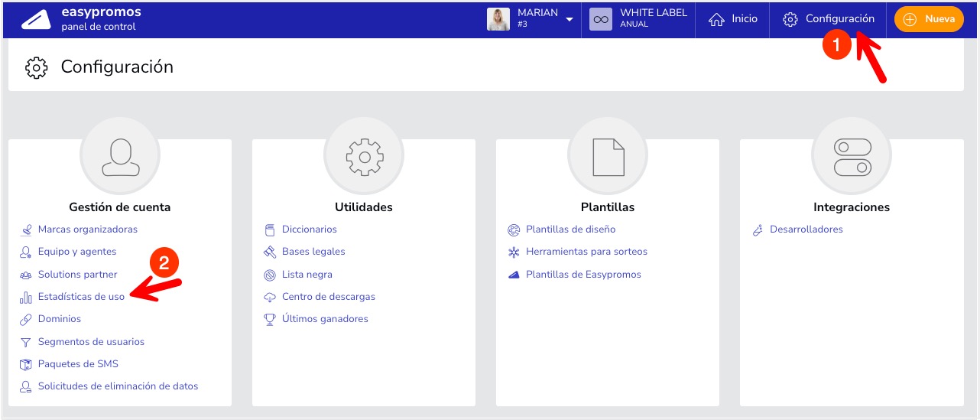The width and height of the screenshot is (980, 420).
Task: Open Segmentos de usuarios link
Action: [x=91, y=342]
